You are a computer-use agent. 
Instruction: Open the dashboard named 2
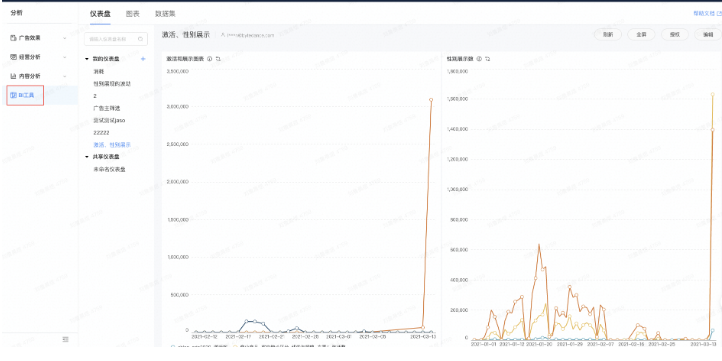[x=95, y=96]
